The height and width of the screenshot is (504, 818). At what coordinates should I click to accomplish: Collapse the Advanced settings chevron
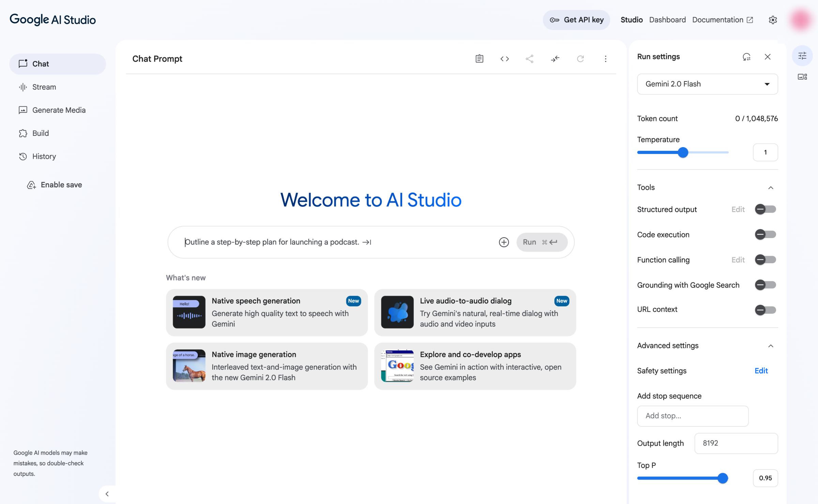[771, 346]
